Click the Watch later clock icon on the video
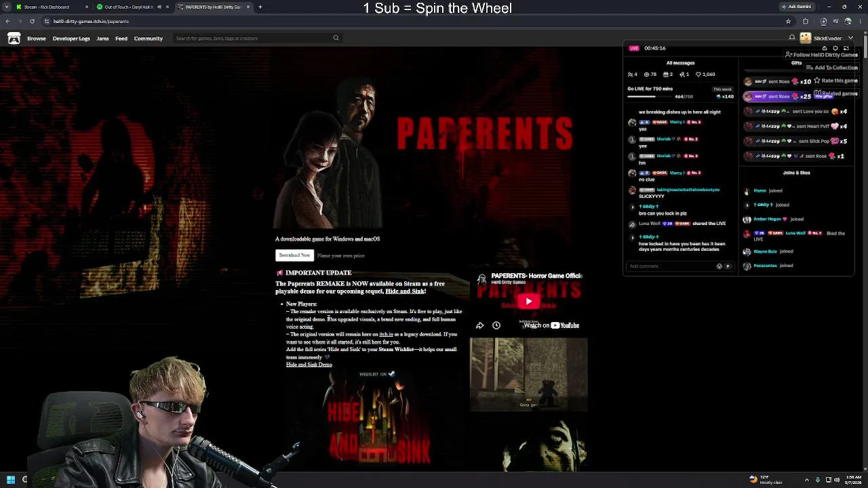Image resolution: width=868 pixels, height=488 pixels. tap(496, 325)
